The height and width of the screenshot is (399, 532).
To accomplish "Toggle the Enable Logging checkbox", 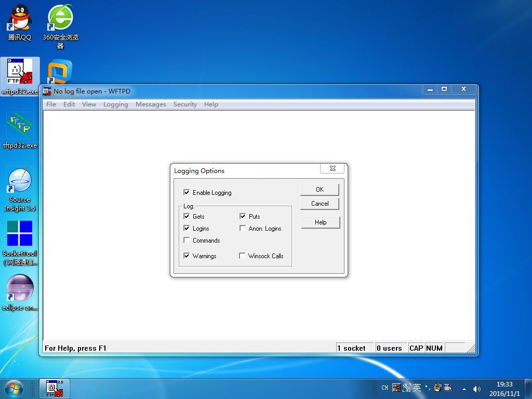I will pos(187,192).
